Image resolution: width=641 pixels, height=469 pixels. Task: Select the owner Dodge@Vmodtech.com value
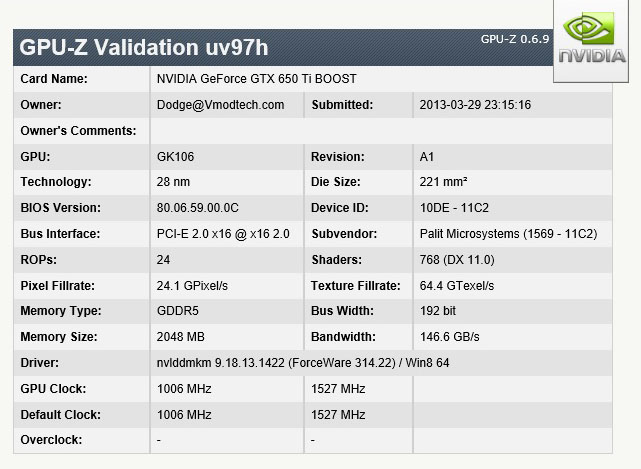(221, 105)
